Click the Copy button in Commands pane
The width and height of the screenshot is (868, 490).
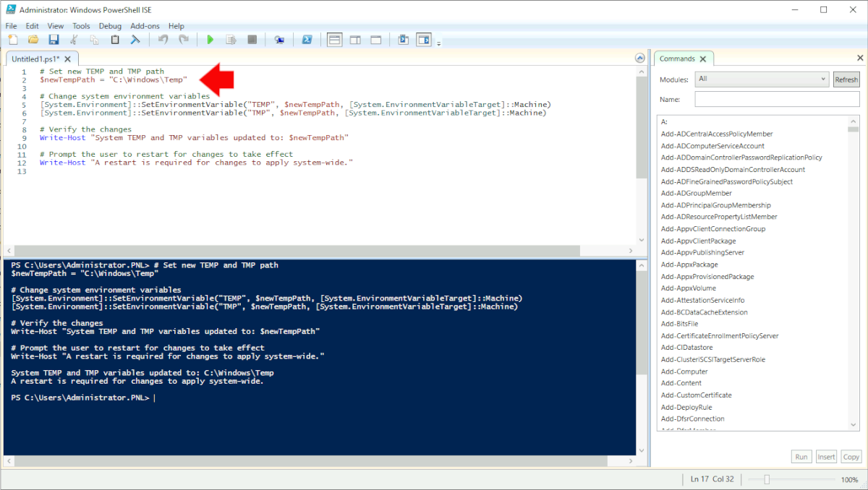pos(851,457)
